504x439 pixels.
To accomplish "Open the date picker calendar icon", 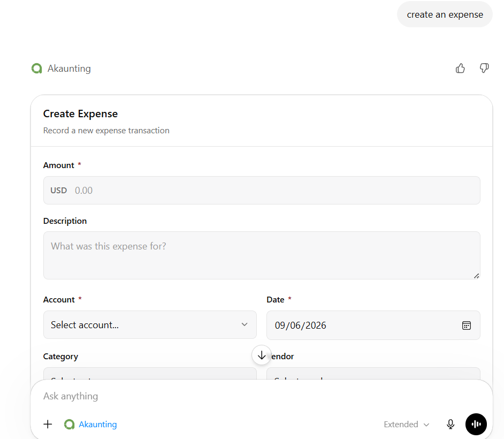I will coord(467,326).
